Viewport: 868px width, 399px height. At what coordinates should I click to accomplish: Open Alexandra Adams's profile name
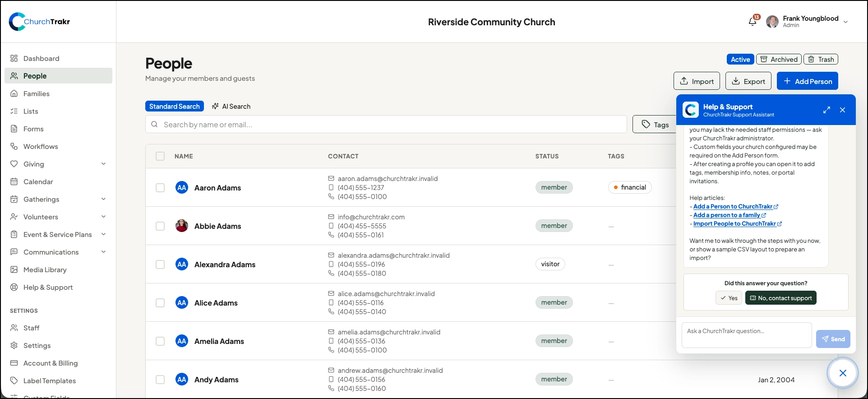[225, 264]
